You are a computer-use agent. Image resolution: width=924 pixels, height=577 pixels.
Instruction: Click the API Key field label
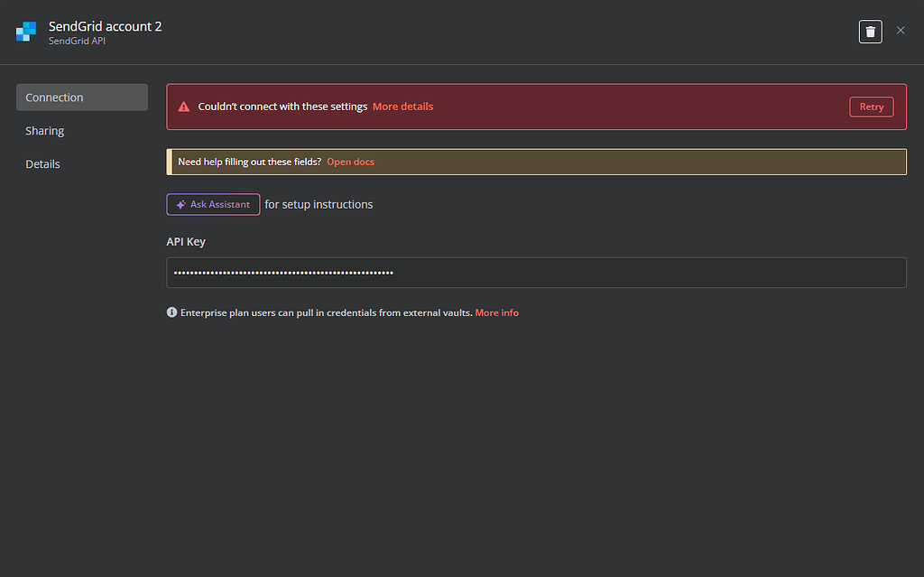tap(186, 242)
